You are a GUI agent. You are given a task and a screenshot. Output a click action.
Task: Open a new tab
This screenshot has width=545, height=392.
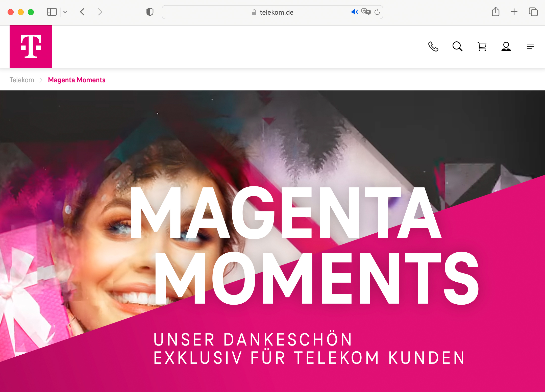pyautogui.click(x=514, y=12)
